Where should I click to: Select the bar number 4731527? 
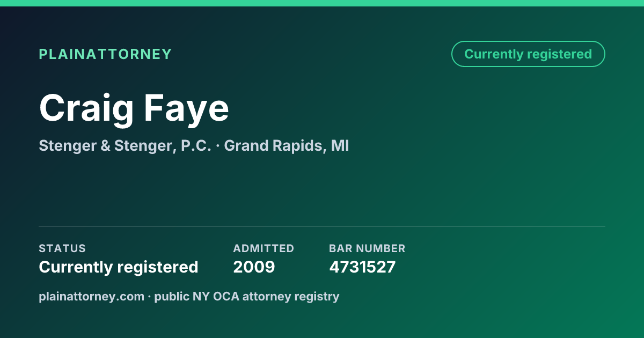[x=362, y=267]
